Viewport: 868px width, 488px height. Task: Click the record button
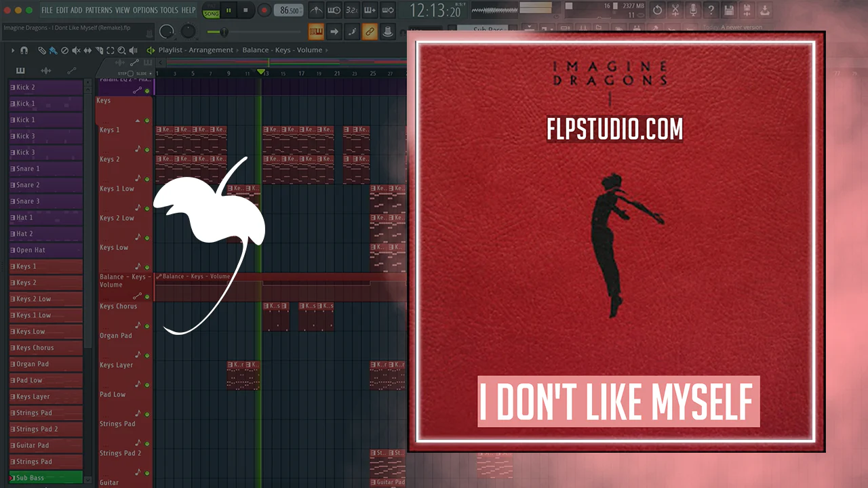264,10
